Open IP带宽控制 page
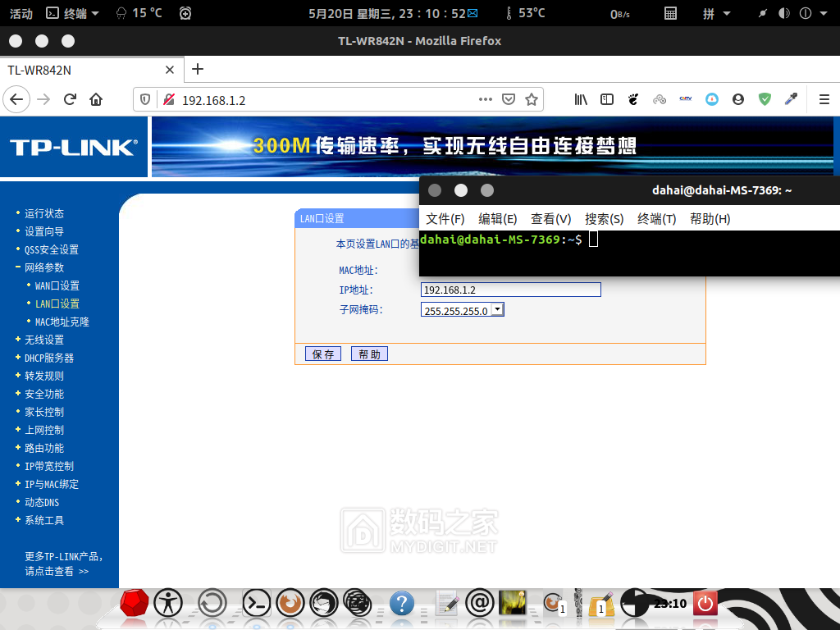840x630 pixels. click(x=48, y=466)
